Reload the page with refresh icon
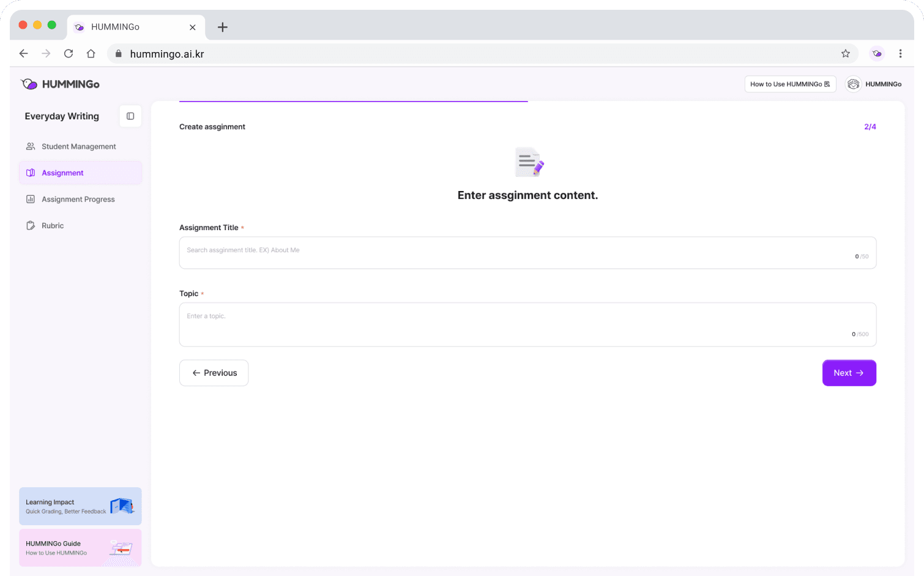The image size is (924, 576). [x=69, y=53]
